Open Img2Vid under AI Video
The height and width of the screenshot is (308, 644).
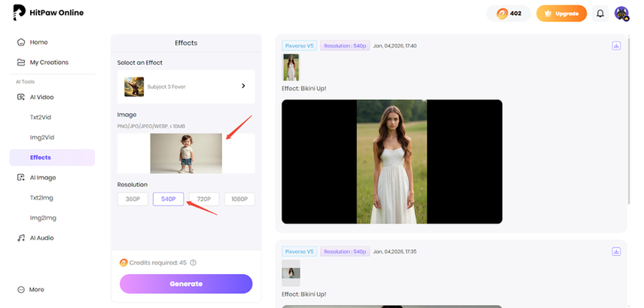tap(42, 137)
